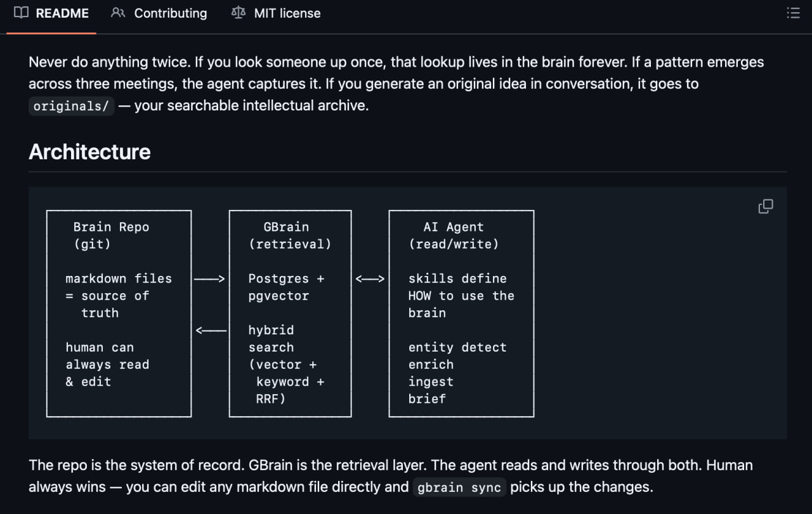
Task: Switch to the README tab label
Action: click(x=62, y=13)
